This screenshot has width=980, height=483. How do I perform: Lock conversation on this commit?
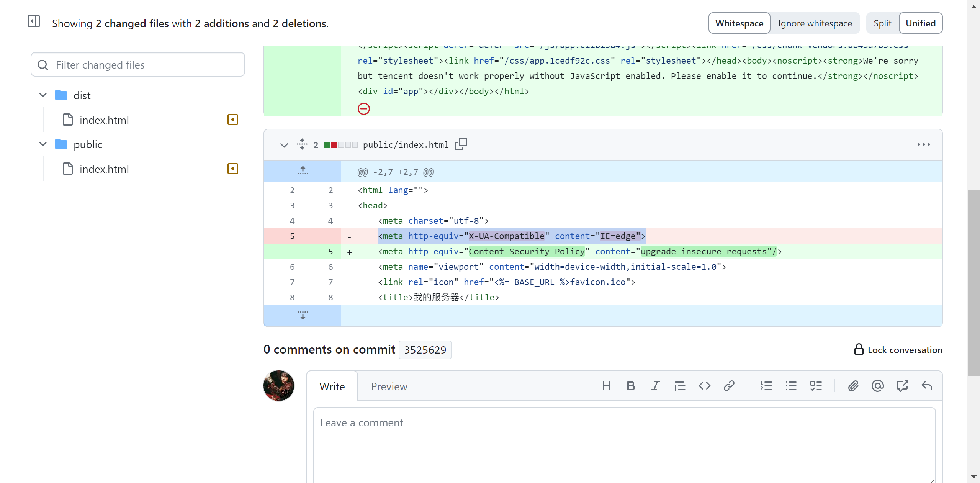898,350
